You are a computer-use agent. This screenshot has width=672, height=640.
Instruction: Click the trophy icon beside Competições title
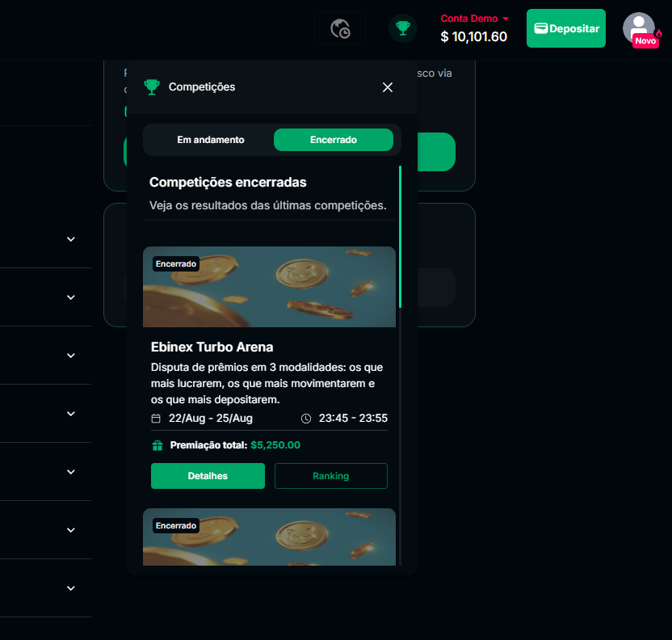pyautogui.click(x=151, y=86)
